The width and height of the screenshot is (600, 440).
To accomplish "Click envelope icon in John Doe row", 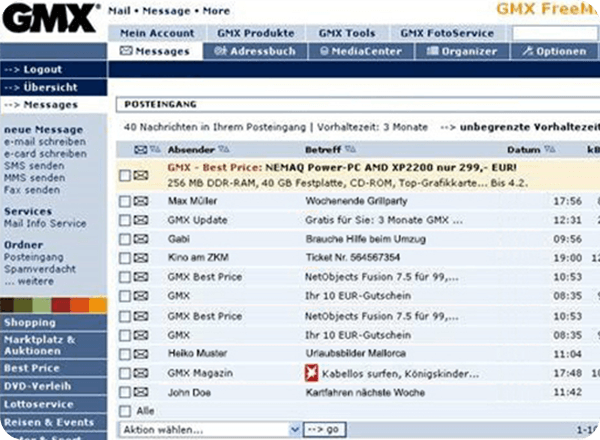I will click(x=141, y=392).
